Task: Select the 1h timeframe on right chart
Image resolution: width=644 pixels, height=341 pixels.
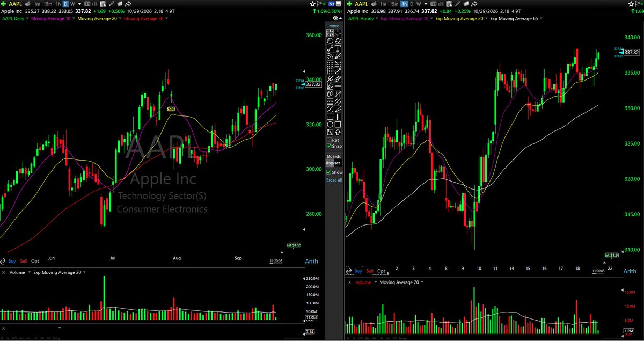Action: 404,4
